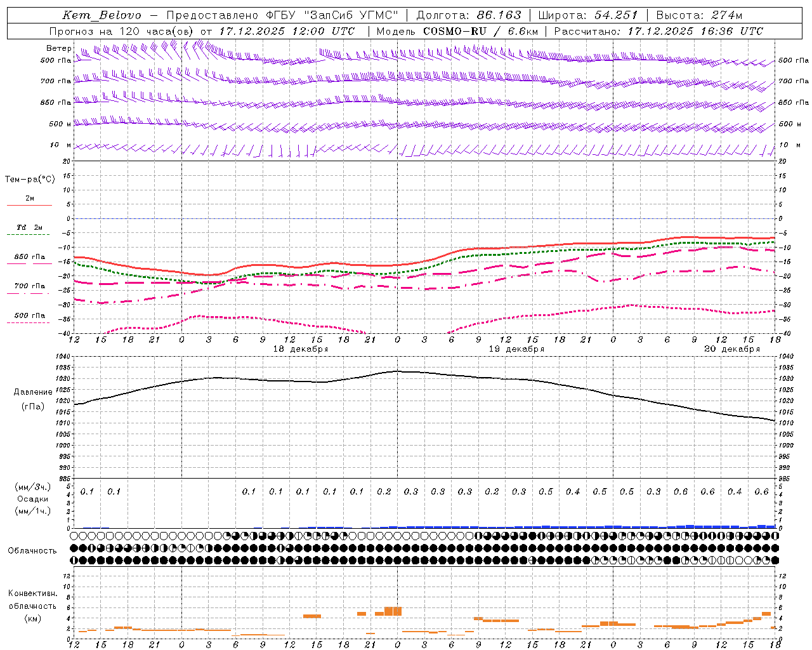Image resolution: width=812 pixels, height=650 pixels.
Task: Click the '(мм/3ч.)' precipitation unit label
Action: coord(33,487)
